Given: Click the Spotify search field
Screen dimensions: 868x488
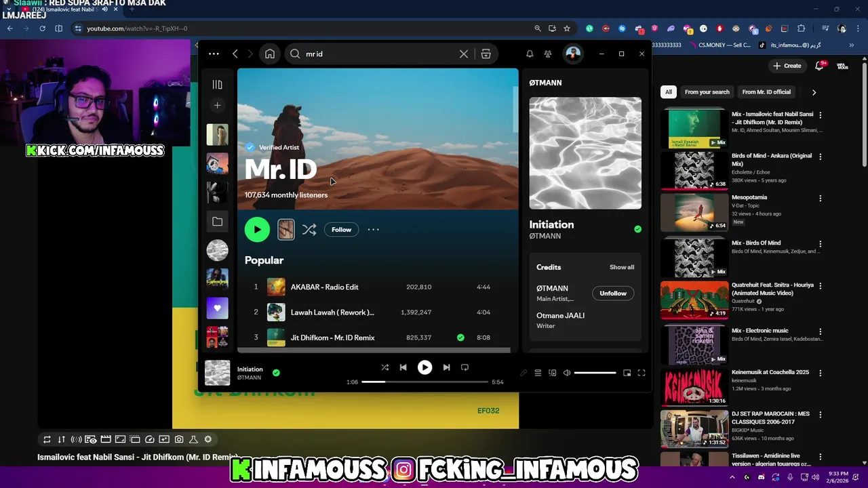Looking at the screenshot, I should 378,54.
